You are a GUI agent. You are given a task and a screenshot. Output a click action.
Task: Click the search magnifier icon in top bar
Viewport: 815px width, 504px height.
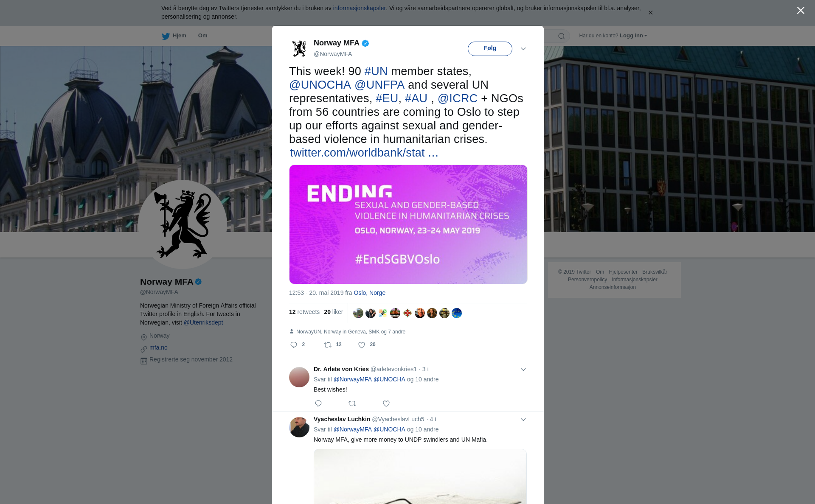click(x=562, y=36)
